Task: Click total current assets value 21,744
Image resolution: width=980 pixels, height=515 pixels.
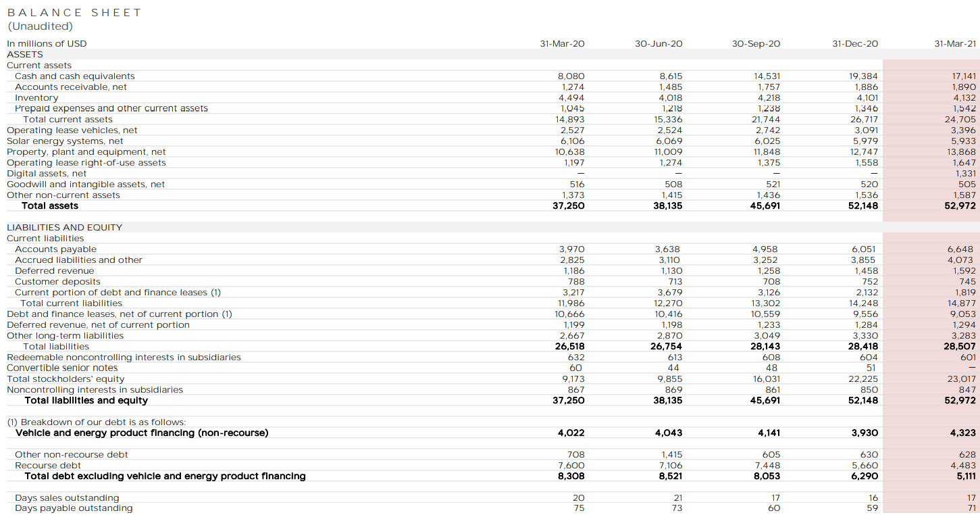Action: point(767,119)
